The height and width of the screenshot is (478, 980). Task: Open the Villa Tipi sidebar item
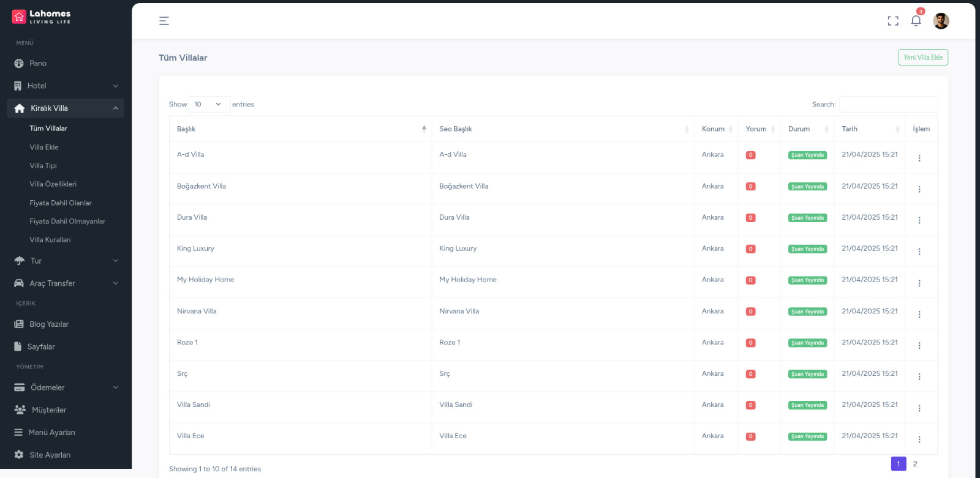(43, 166)
